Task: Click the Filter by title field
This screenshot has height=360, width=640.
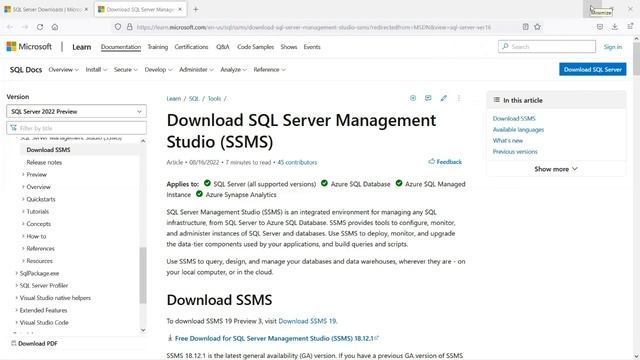Action: (x=76, y=128)
